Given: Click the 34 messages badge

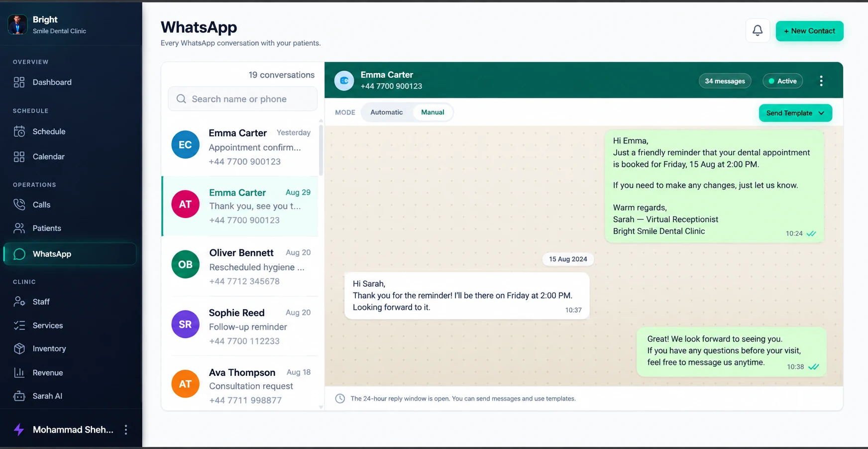Looking at the screenshot, I should 725,81.
